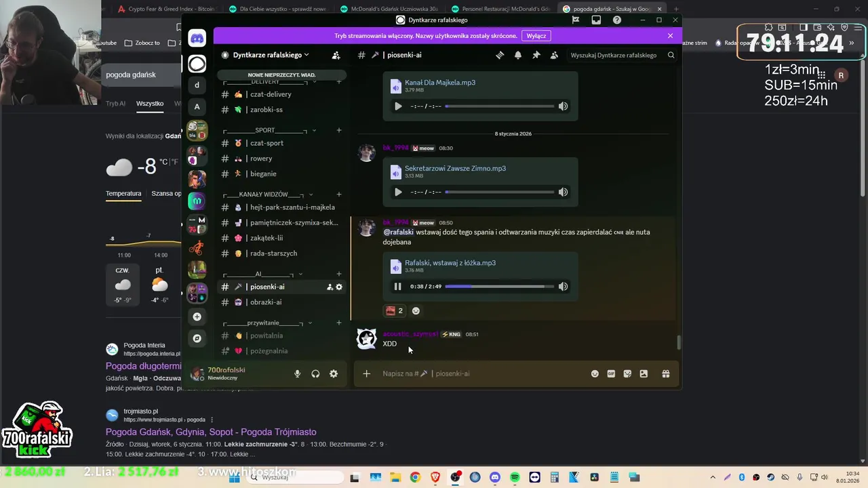Add a channel to KANAŁY WIDZÓW category
868x488 pixels.
click(x=339, y=195)
